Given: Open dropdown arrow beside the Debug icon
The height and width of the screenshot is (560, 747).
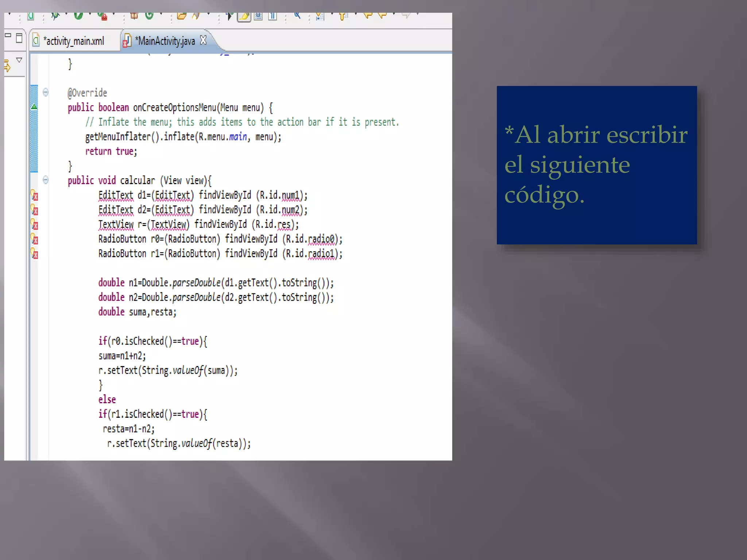Looking at the screenshot, I should pos(66,15).
